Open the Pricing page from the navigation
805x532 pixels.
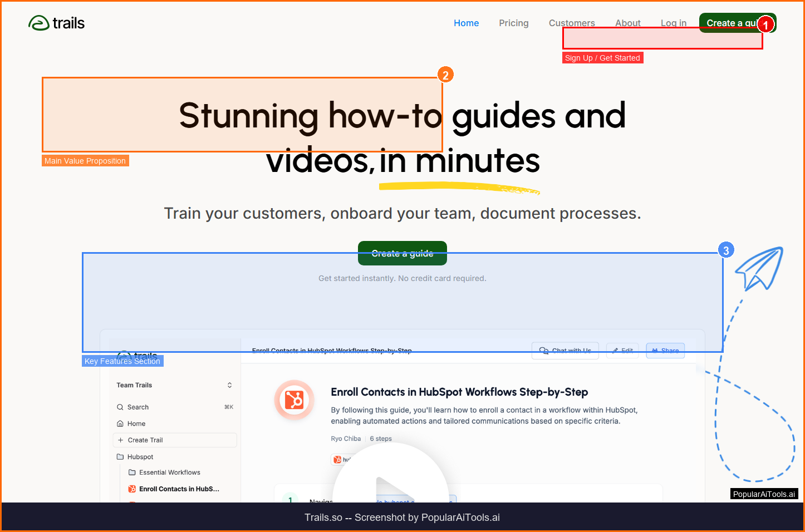[x=513, y=23]
